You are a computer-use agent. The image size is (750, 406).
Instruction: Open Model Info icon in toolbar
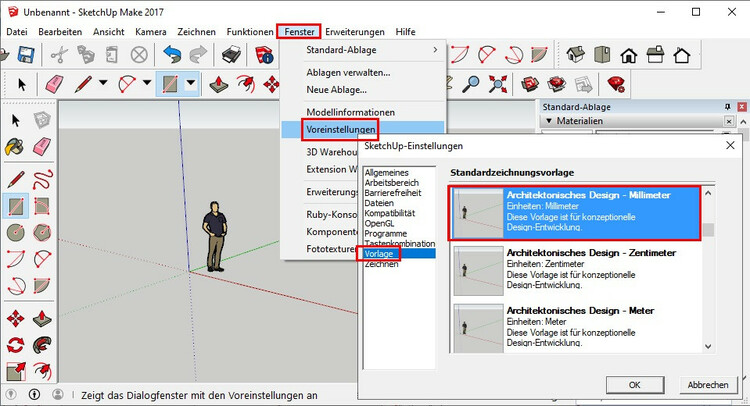[264, 55]
